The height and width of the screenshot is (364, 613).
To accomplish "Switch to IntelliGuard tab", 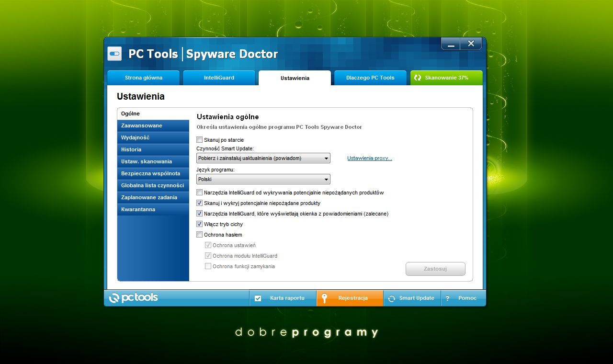I will [x=219, y=78].
